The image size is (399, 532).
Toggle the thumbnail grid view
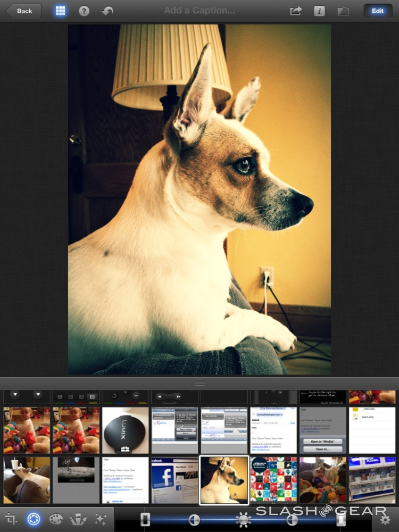(x=60, y=11)
